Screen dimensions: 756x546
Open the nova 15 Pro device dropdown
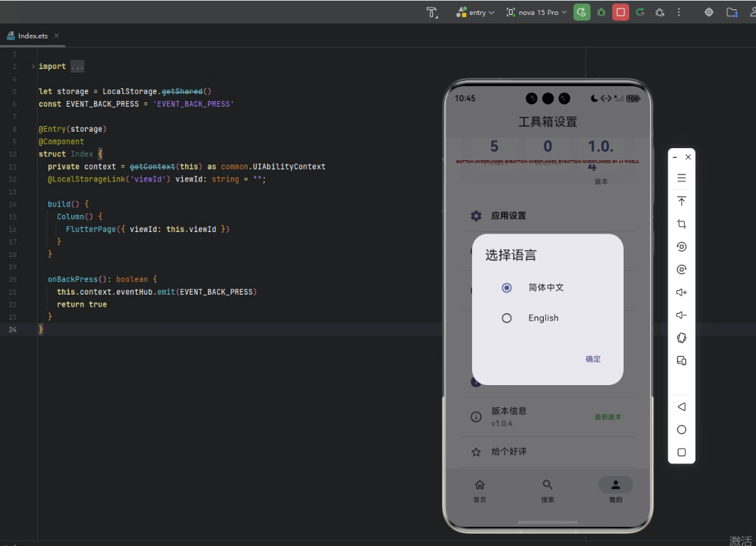pos(537,13)
